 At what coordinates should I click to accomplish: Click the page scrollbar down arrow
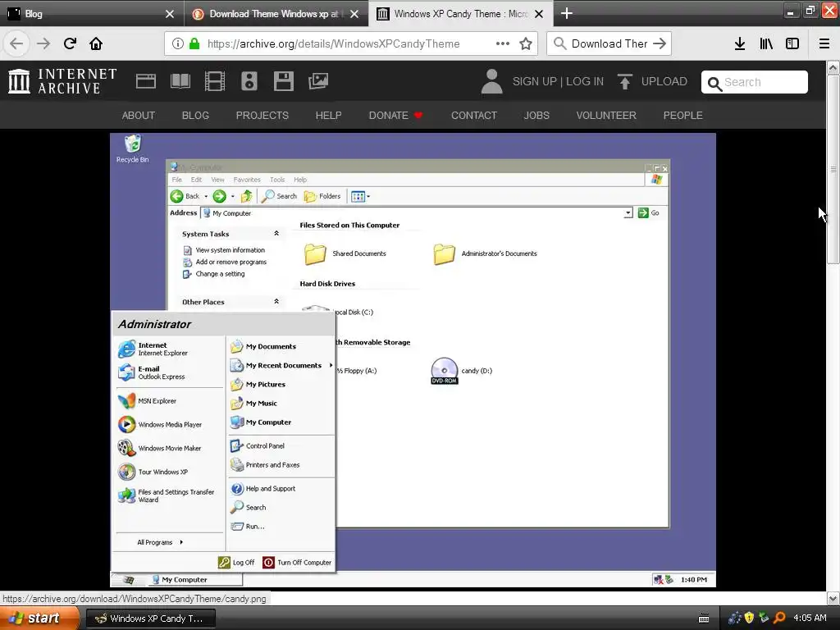point(833,598)
